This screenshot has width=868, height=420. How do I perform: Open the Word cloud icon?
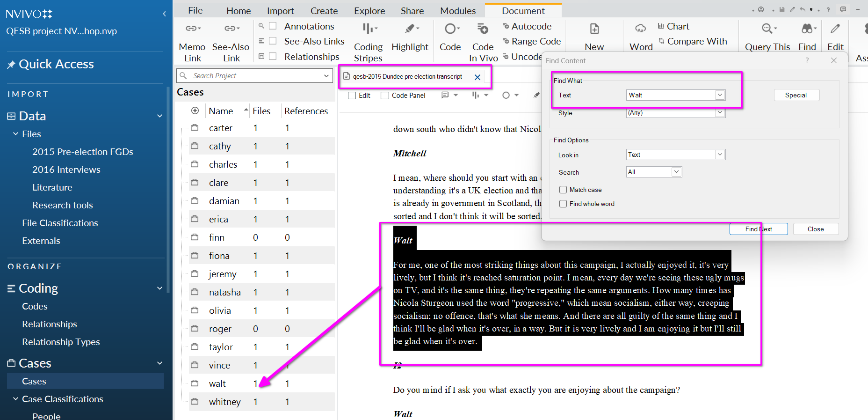click(640, 29)
